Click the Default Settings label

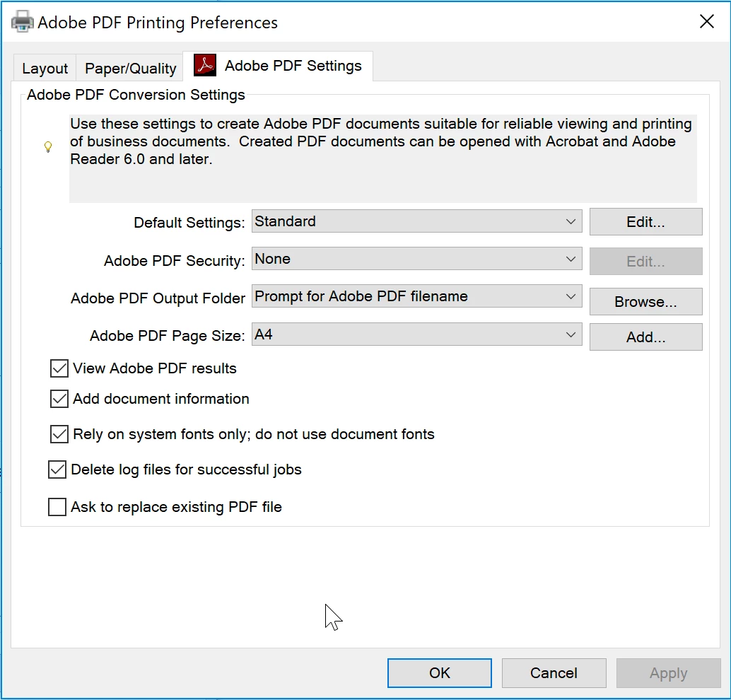tap(189, 223)
